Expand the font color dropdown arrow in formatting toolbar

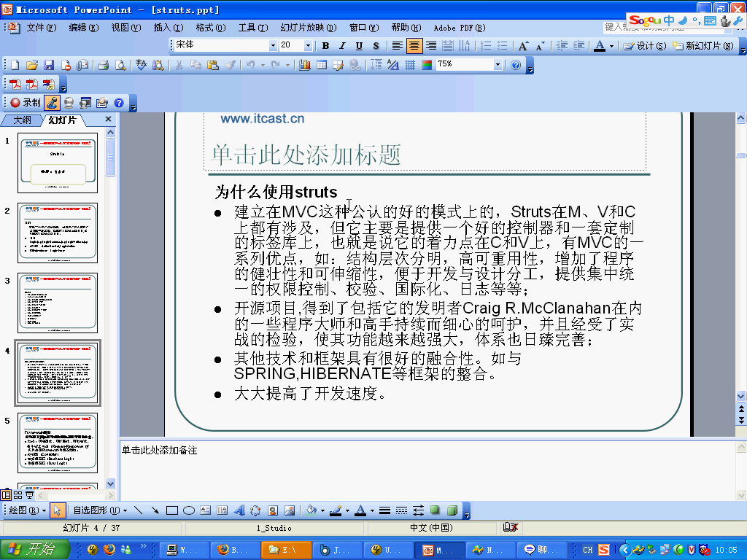612,46
